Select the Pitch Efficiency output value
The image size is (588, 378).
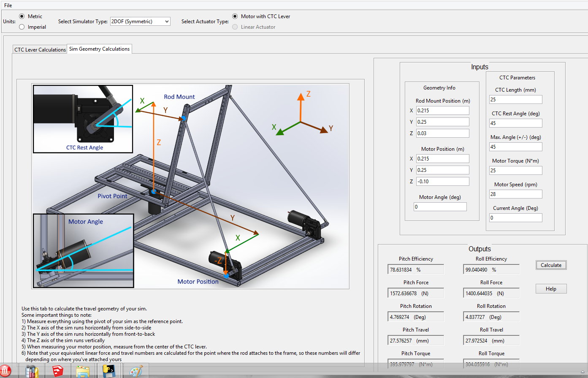coord(416,269)
